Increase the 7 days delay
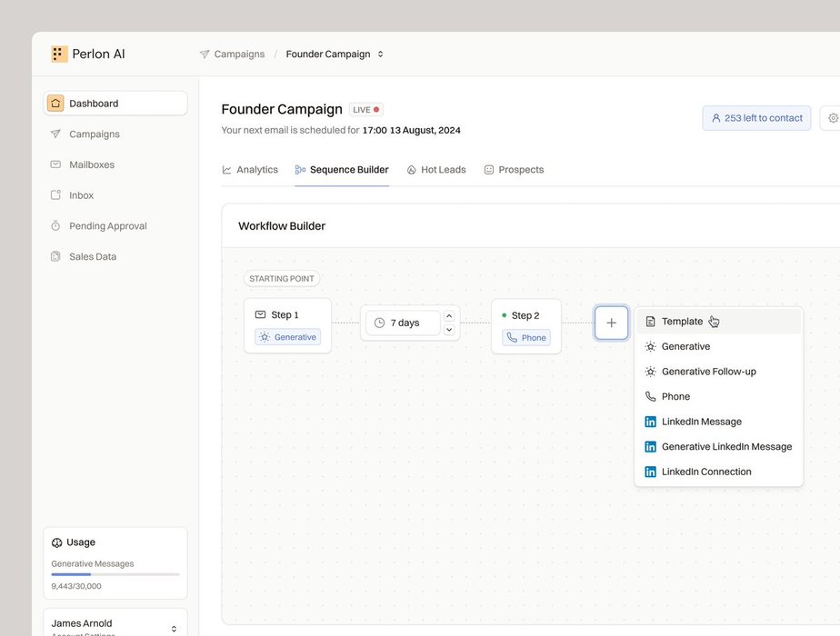 tap(449, 316)
